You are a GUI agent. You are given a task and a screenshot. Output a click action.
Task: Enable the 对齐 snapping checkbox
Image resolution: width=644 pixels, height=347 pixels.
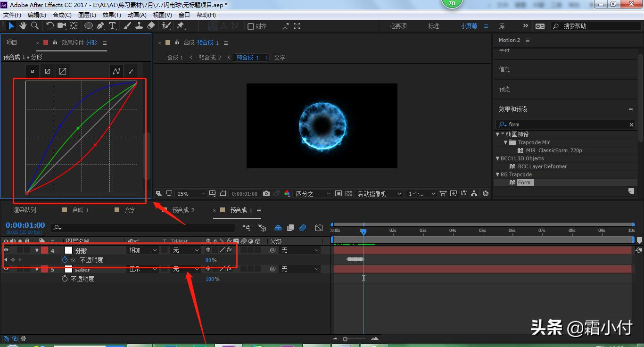251,26
